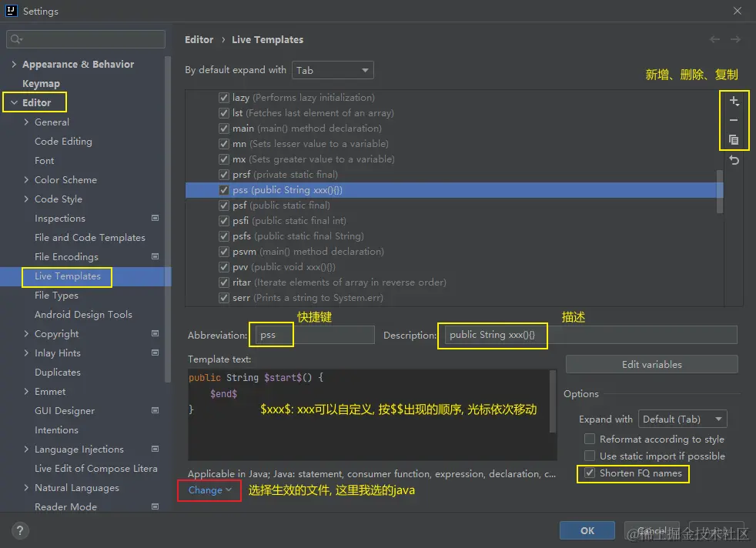Click the help question mark button

point(20,530)
